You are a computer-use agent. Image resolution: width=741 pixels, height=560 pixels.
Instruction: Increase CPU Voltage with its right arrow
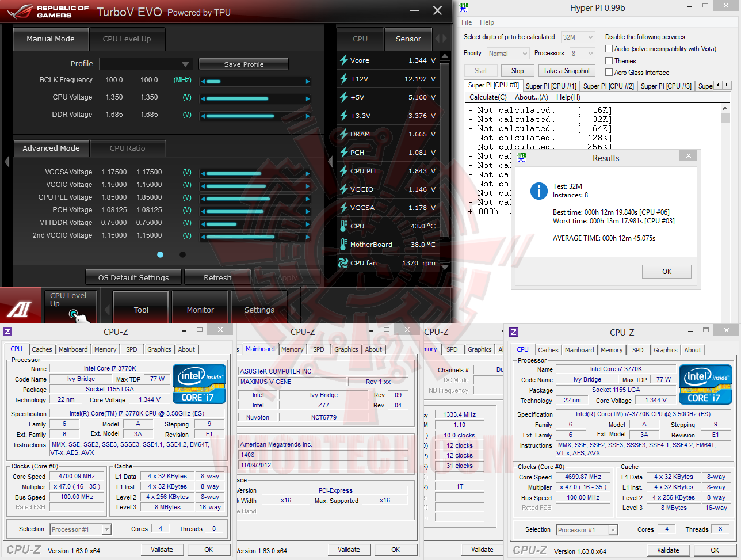(308, 99)
